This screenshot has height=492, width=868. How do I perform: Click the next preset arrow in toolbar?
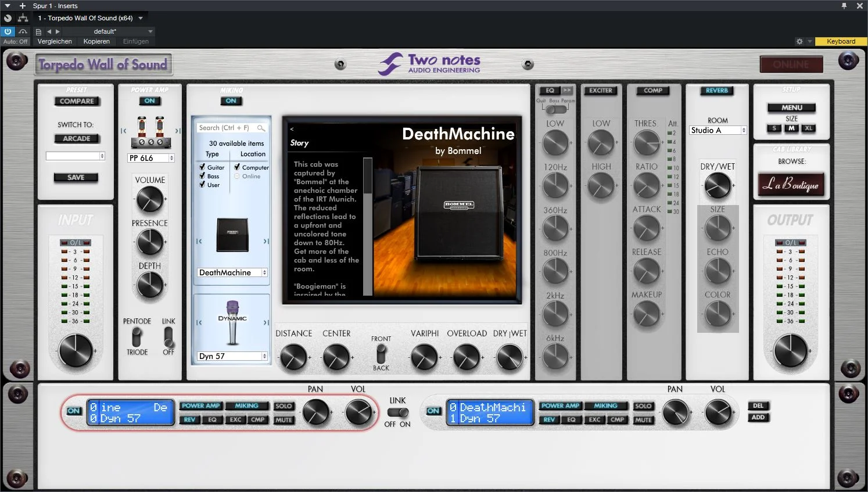click(58, 31)
